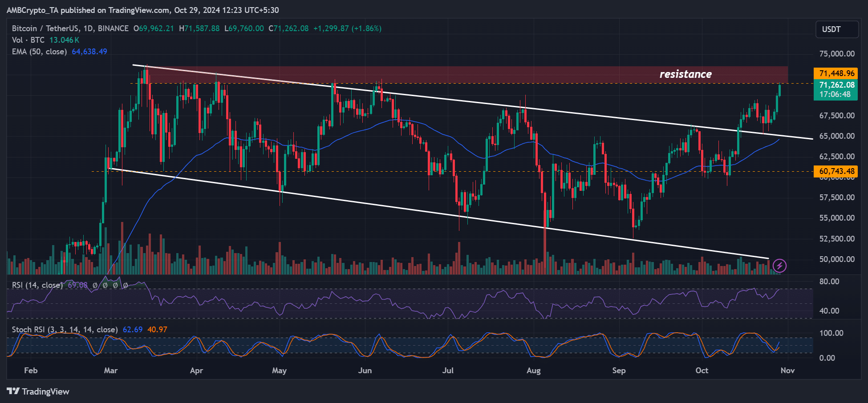
Task: Click the AMBCrypto_TA published header text
Action: click(x=143, y=10)
